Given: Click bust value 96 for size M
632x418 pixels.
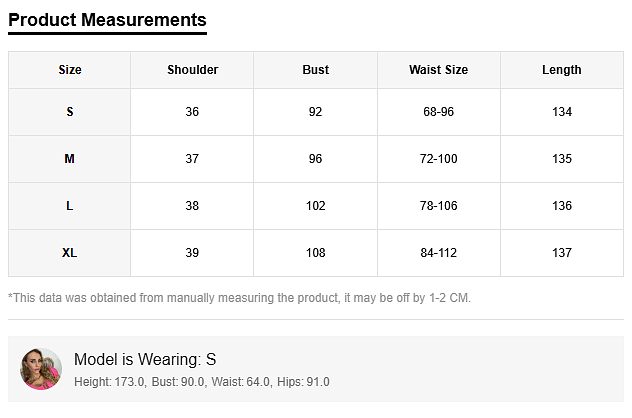Looking at the screenshot, I should 315,159.
